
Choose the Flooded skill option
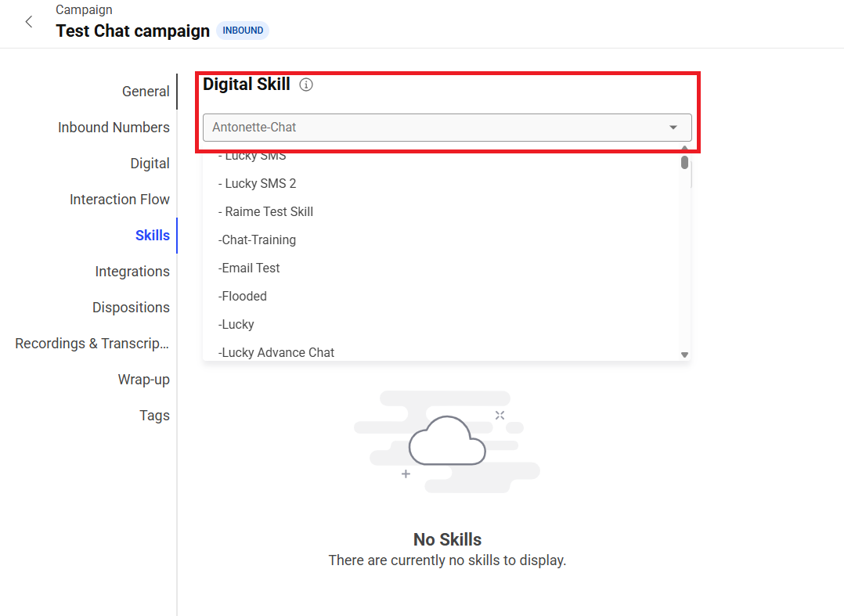pos(446,297)
